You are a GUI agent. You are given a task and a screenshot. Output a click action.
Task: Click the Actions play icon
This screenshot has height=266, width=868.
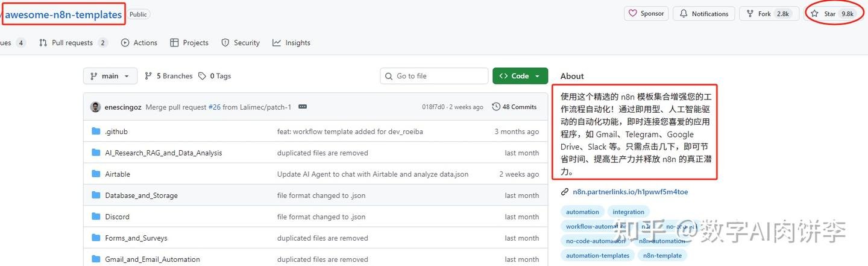coord(125,43)
